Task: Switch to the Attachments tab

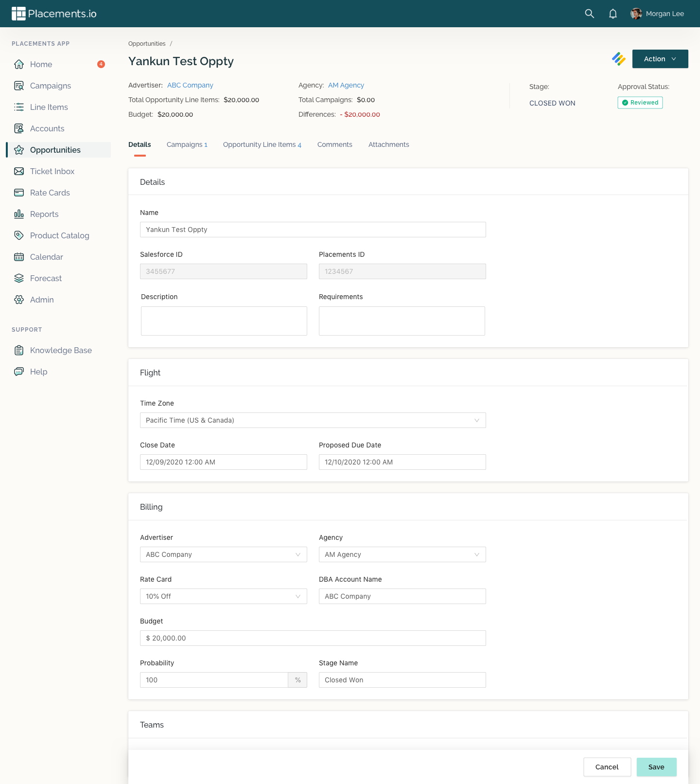Action: click(388, 144)
